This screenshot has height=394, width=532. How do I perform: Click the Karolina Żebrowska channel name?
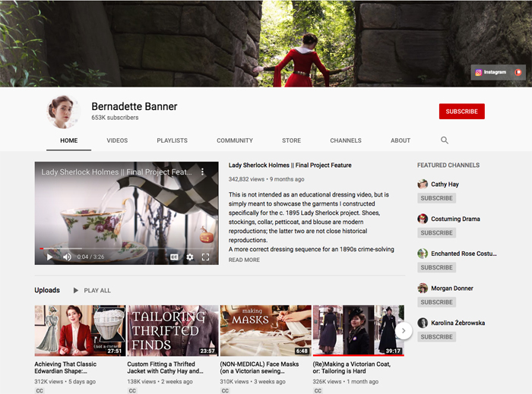458,323
